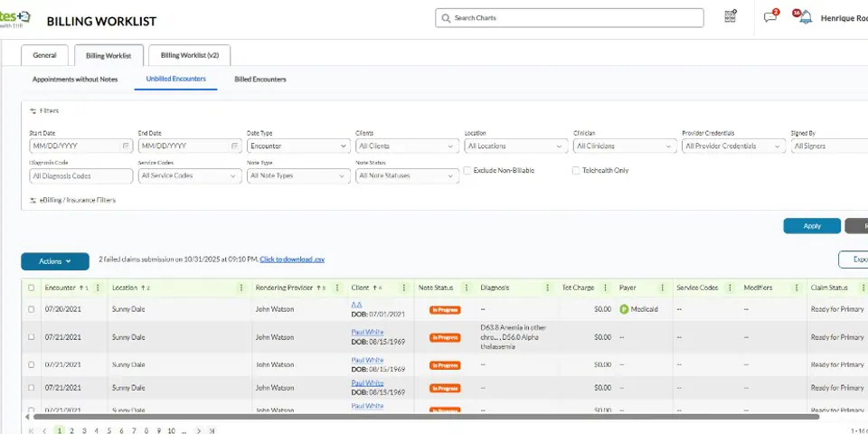The width and height of the screenshot is (868, 434).
Task: Open the End Date calendar picker icon
Action: tap(235, 146)
